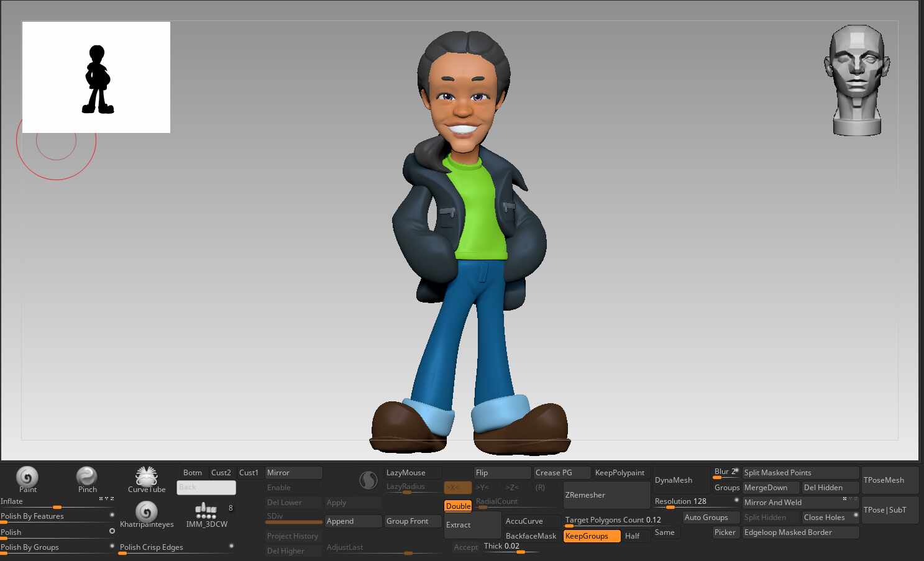Click the Group Front button
The width and height of the screenshot is (924, 561).
tap(413, 521)
